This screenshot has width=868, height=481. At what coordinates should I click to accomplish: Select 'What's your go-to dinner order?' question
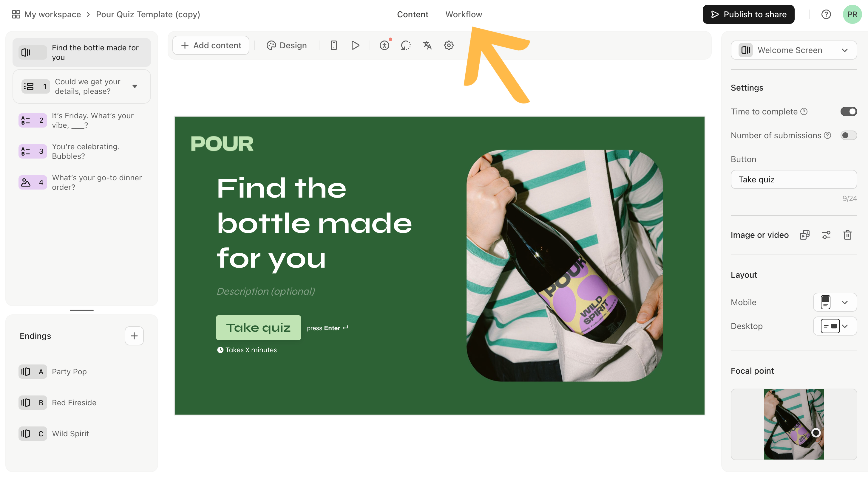coord(81,182)
